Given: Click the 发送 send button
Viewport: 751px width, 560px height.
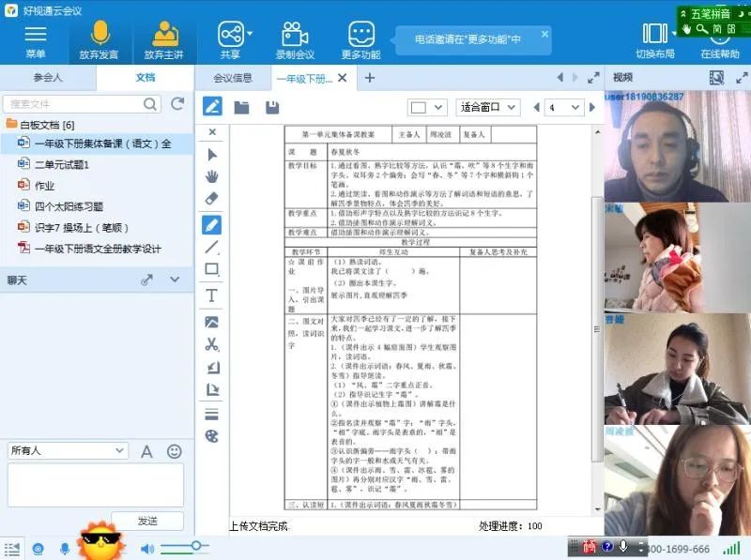Looking at the screenshot, I should click(x=147, y=521).
